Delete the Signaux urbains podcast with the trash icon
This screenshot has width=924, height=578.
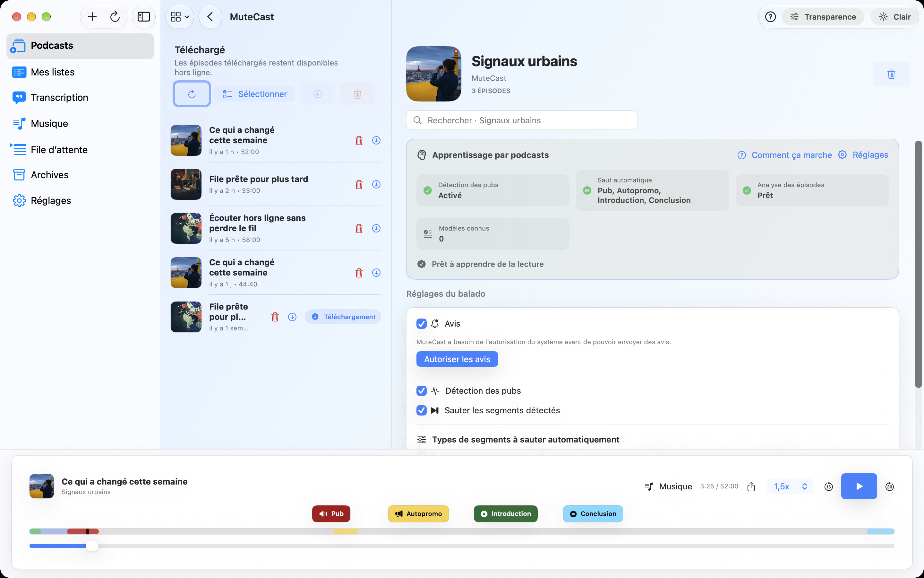(891, 74)
